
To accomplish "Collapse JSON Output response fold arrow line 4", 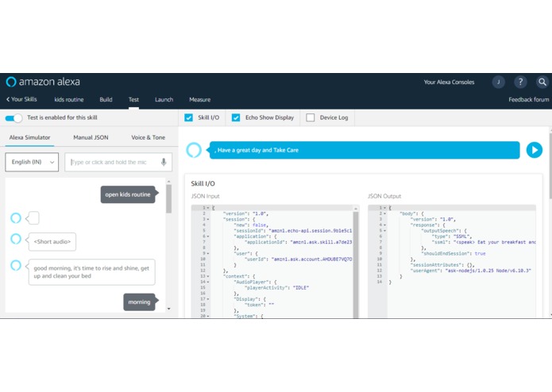I will coord(384,225).
